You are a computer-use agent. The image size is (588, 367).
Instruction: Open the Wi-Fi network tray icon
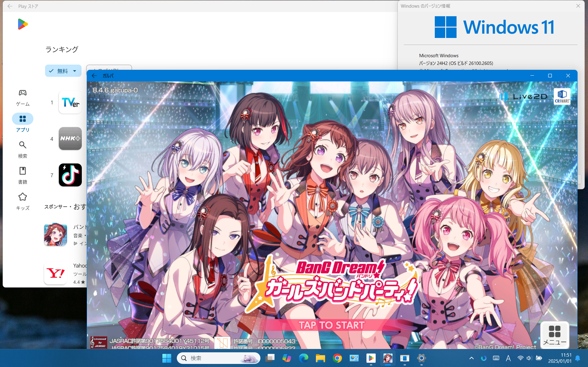(x=520, y=358)
